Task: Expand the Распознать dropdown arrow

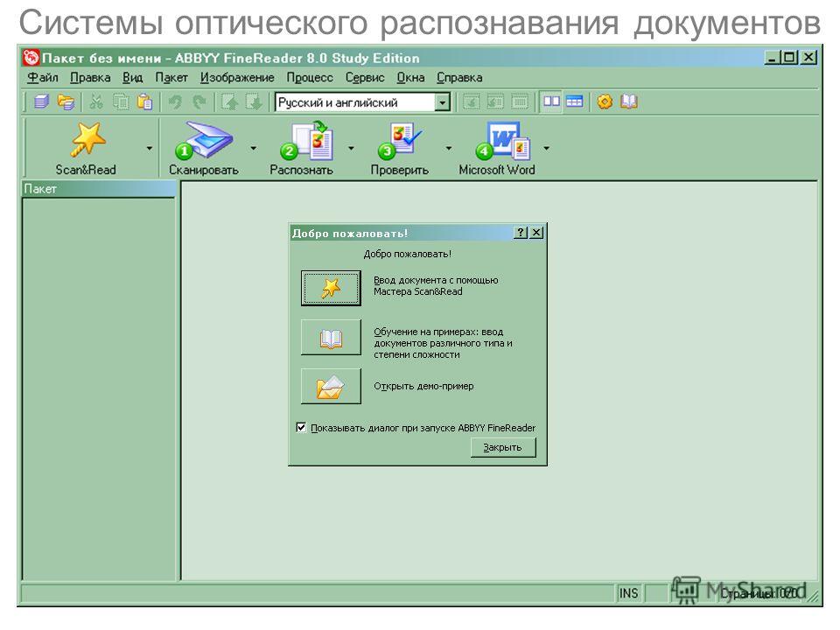Action: [x=351, y=149]
